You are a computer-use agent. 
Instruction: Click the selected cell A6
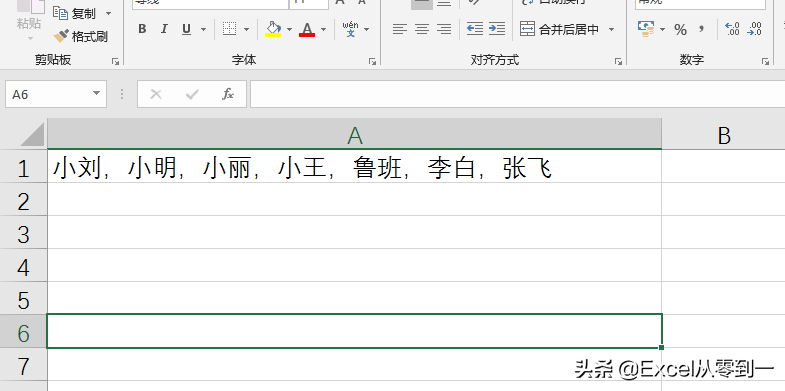[354, 331]
